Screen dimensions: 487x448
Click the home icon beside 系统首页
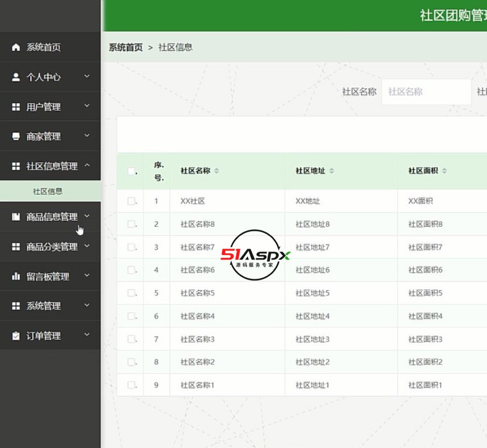tap(16, 47)
